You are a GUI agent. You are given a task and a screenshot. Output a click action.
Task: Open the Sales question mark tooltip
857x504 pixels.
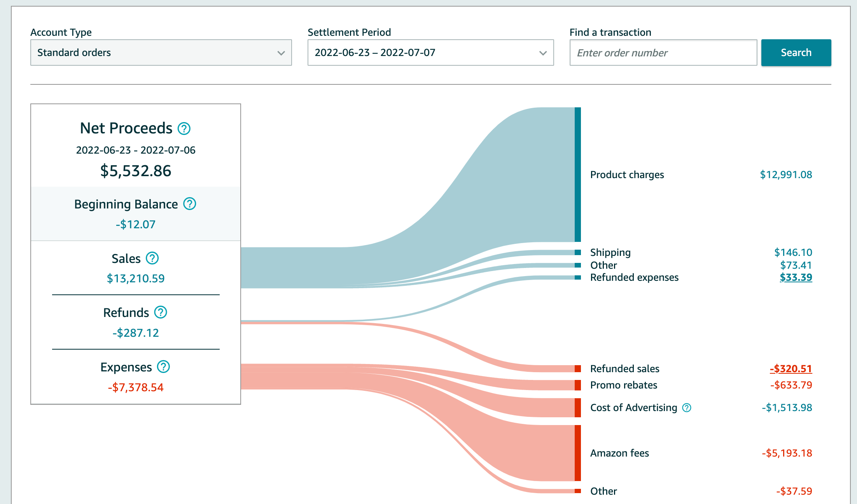[153, 258]
